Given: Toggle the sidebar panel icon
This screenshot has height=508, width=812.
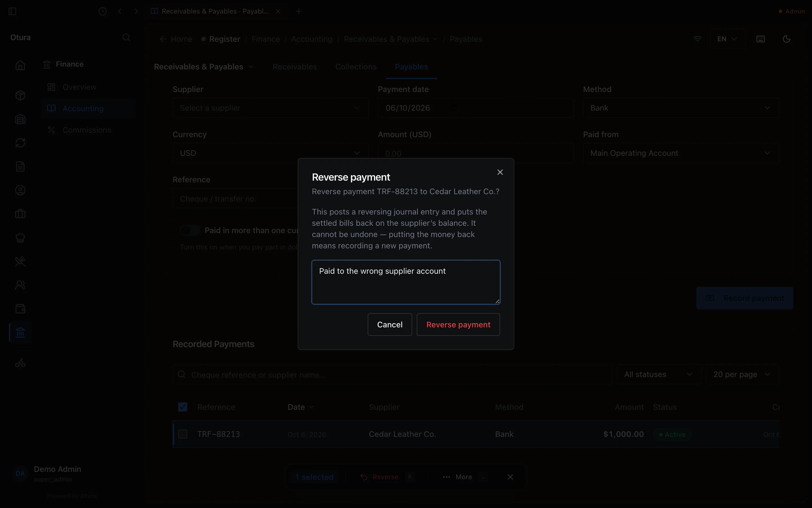Looking at the screenshot, I should (12, 11).
